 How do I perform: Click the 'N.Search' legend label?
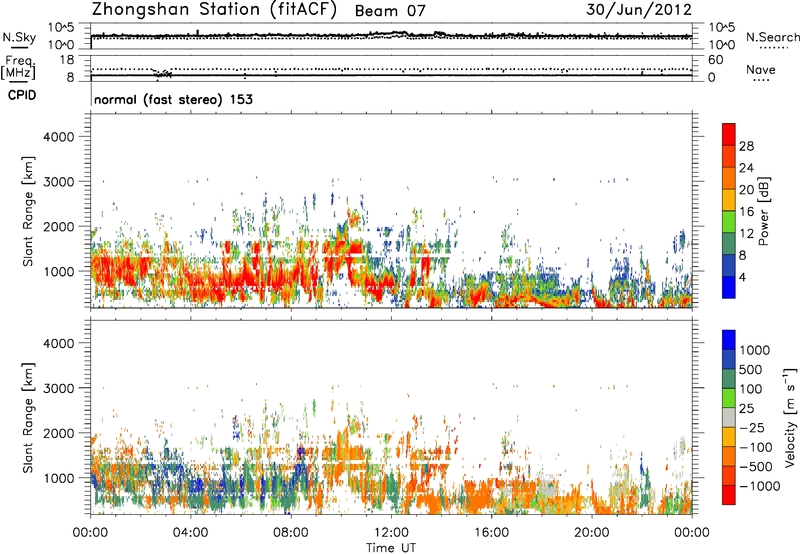(772, 37)
